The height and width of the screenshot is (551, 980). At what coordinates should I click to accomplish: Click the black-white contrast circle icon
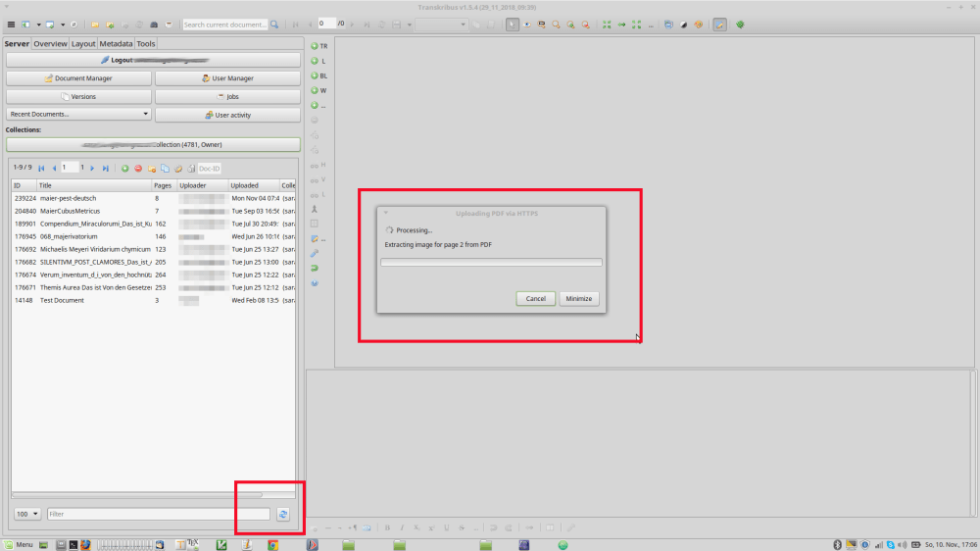(684, 25)
